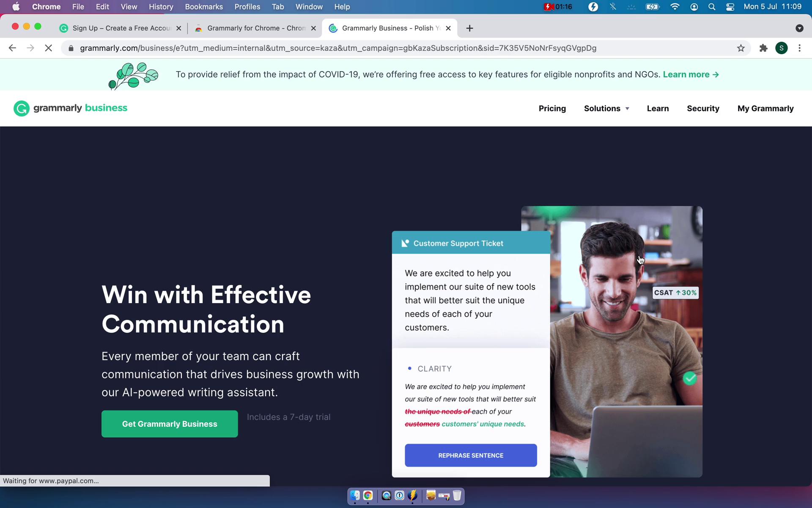Close the Sign Up tab
Screen dimensions: 812x508
[178, 28]
